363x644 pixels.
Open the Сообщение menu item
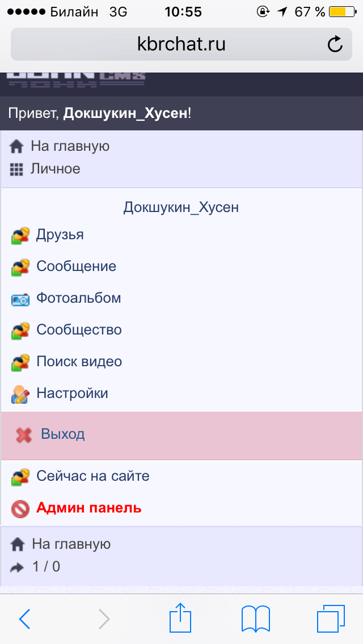click(76, 266)
